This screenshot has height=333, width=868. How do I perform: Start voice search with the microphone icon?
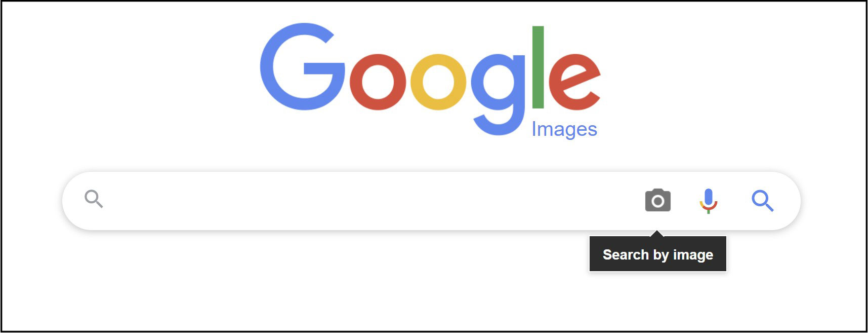pyautogui.click(x=709, y=201)
